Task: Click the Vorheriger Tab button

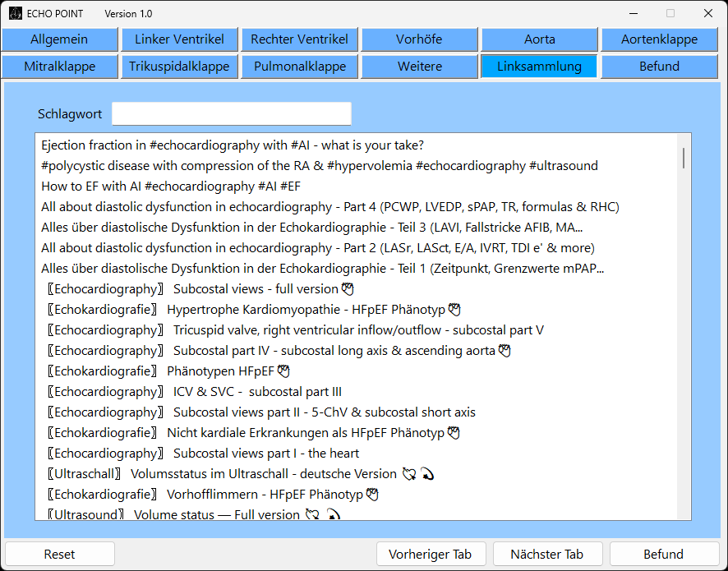Action: coord(431,554)
